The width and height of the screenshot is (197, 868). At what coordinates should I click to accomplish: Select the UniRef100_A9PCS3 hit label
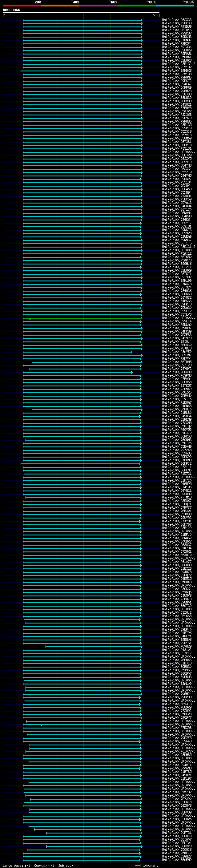pyautogui.click(x=177, y=23)
